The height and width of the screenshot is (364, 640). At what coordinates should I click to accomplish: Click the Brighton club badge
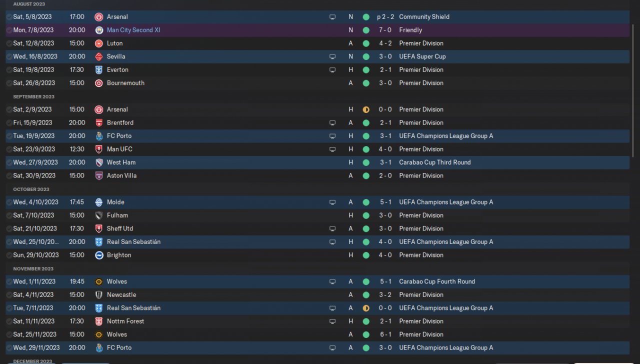click(x=99, y=255)
